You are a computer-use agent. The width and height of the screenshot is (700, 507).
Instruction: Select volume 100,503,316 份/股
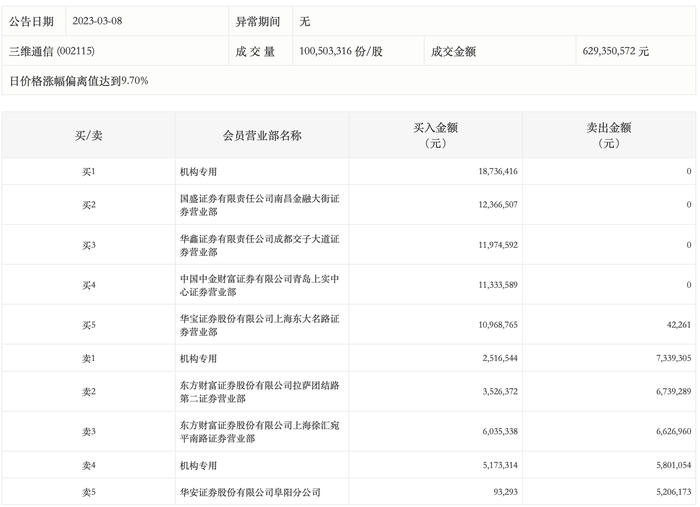point(341,51)
